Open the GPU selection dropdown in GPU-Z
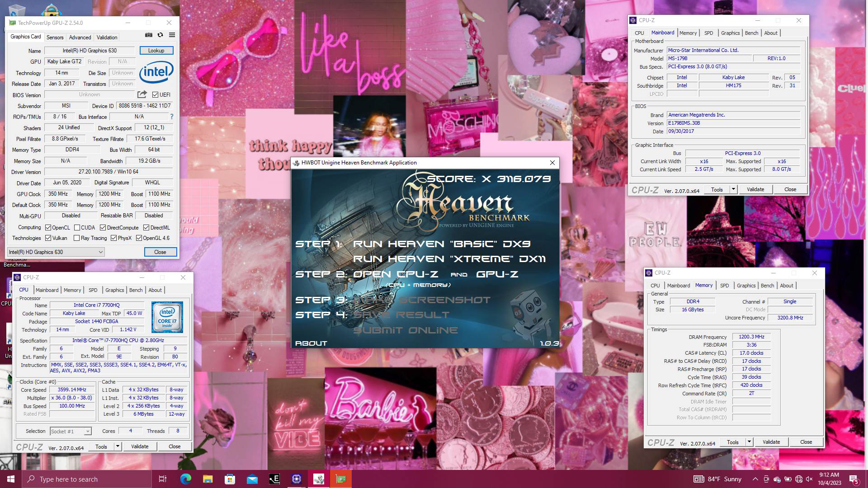This screenshot has width=868, height=488. click(56, 252)
